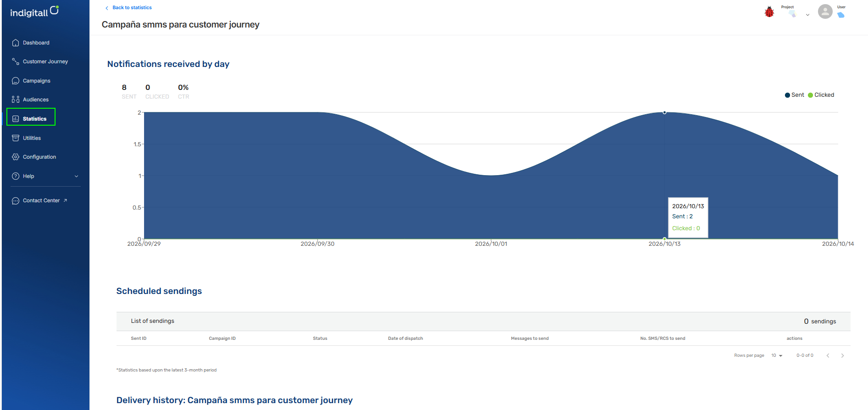
Task: Click the grey user avatar icon
Action: tap(825, 11)
